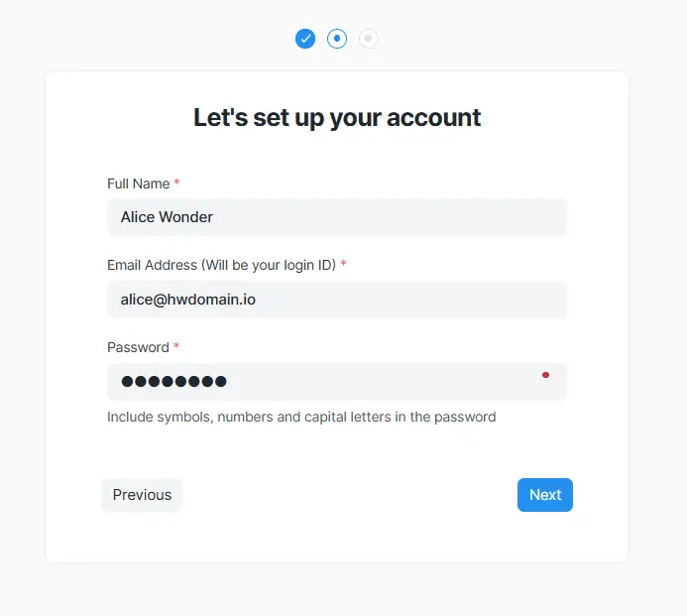Continue with the blue Next button
The width and height of the screenshot is (687, 616).
click(x=545, y=495)
